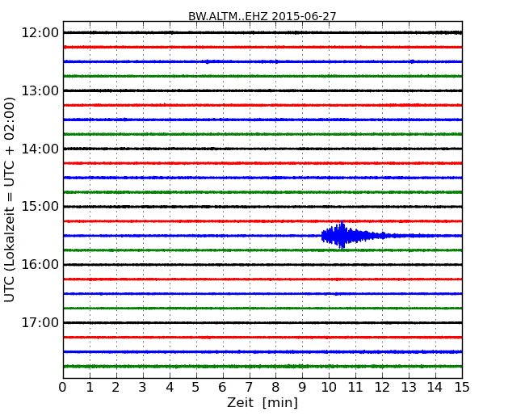Click the 12:00 time axis label
The width and height of the screenshot is (525, 420).
pos(40,33)
